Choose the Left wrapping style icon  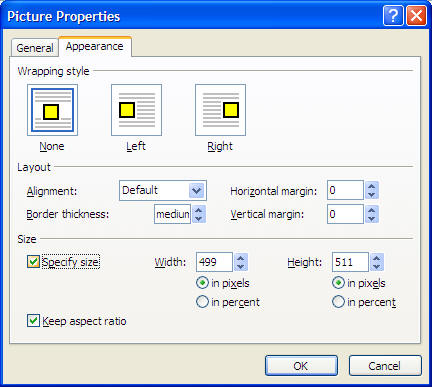[x=136, y=110]
